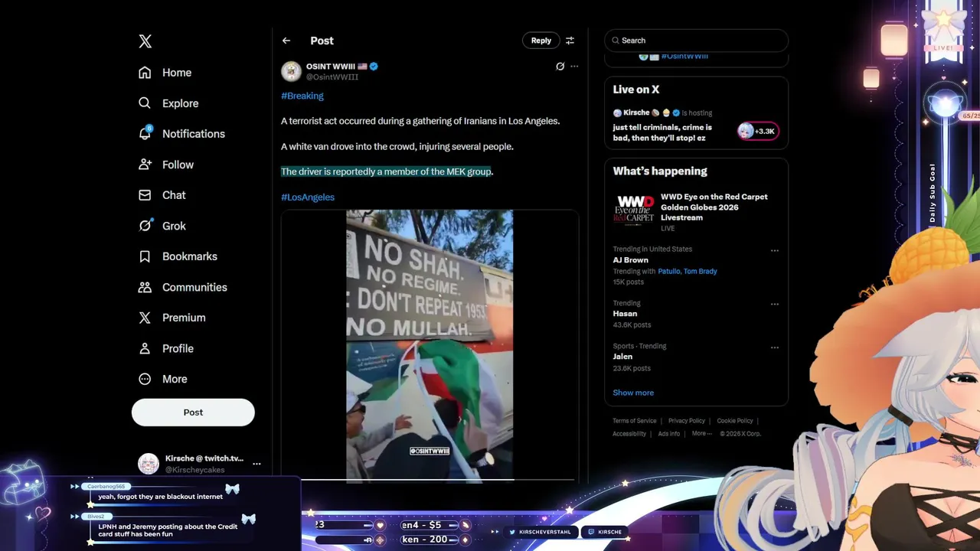Screen dimensions: 980x551
Task: Click Caerbanog565 chat username
Action: point(105,487)
